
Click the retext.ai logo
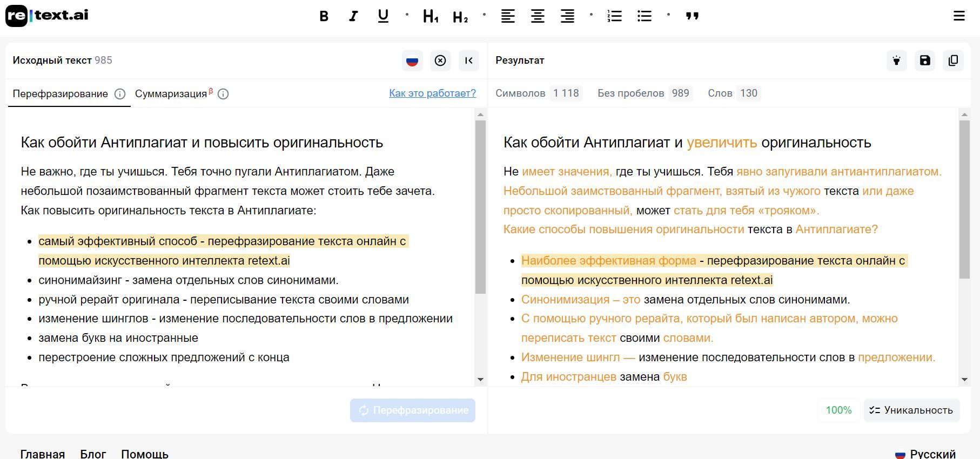[x=47, y=16]
